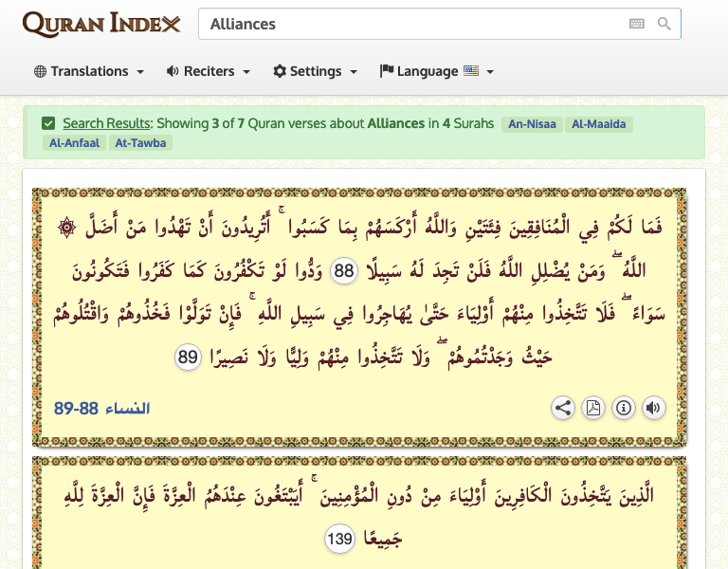Click the magnifier search icon

tap(664, 24)
